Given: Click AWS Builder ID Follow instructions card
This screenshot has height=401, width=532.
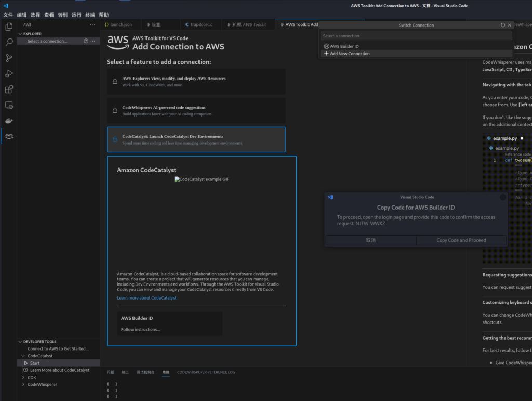Looking at the screenshot, I should [x=170, y=324].
